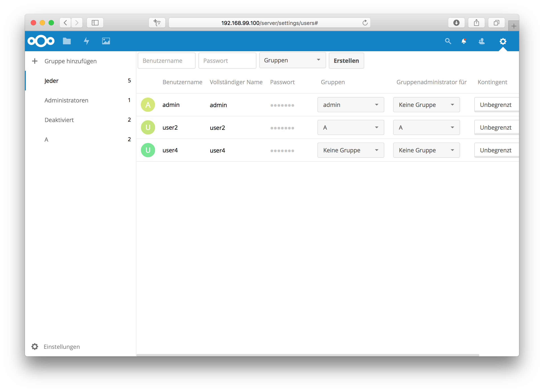Open search magnifier in header
Image resolution: width=544 pixels, height=392 pixels.
pos(448,41)
